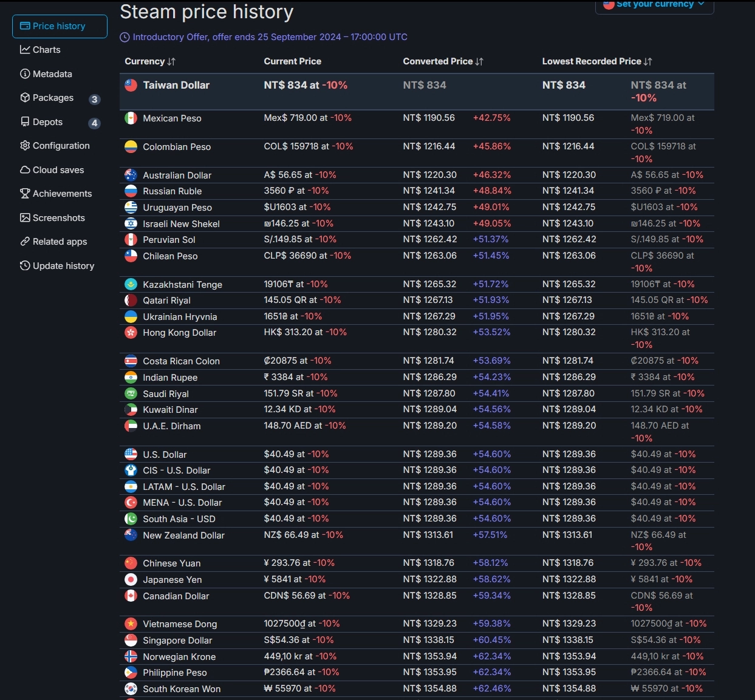Open the Price history tab
The height and width of the screenshot is (700, 755).
[60, 26]
